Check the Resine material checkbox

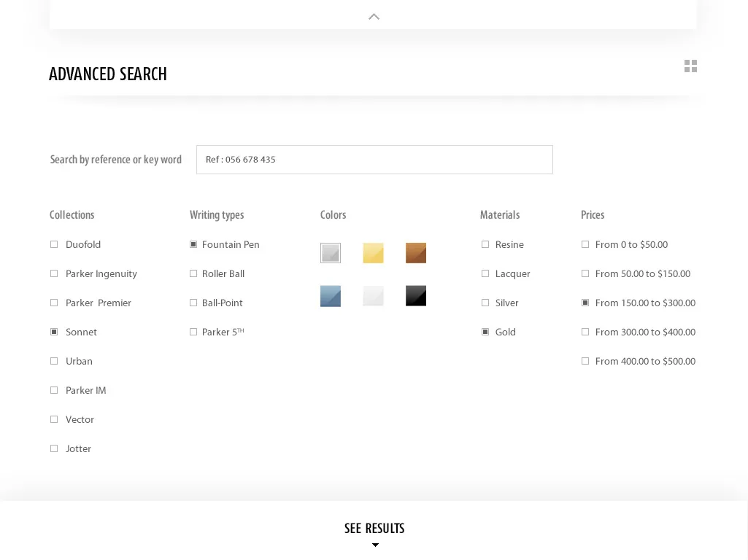tap(485, 244)
